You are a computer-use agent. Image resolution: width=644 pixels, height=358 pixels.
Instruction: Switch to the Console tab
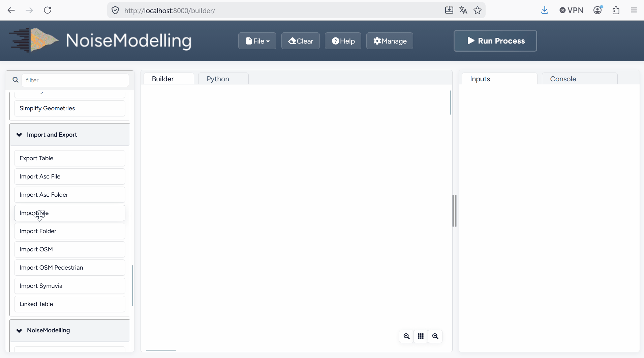point(580,79)
